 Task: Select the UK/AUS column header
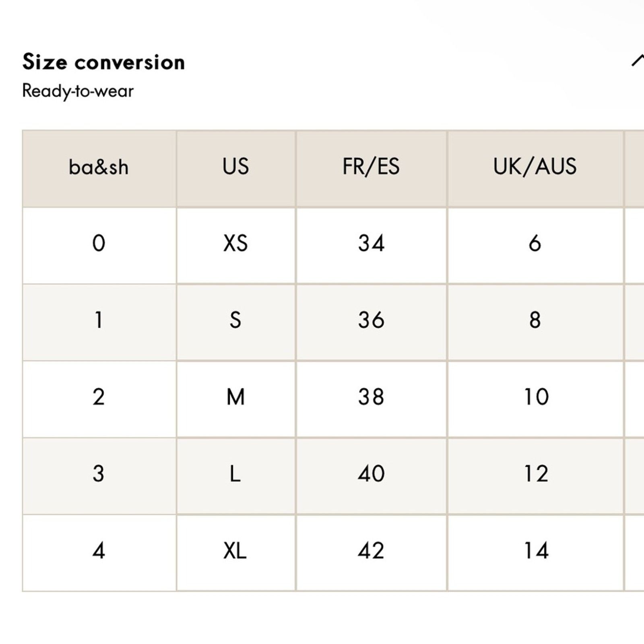click(535, 169)
